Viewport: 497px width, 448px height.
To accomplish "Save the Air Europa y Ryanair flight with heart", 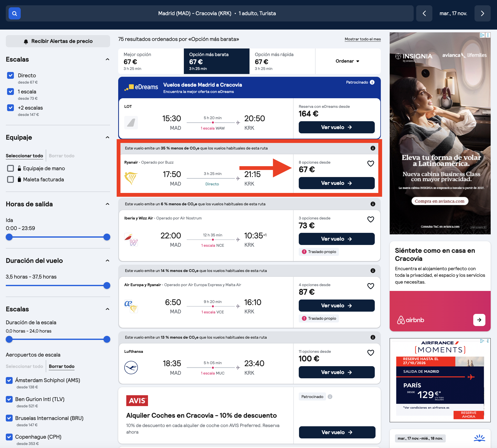I will pyautogui.click(x=370, y=286).
